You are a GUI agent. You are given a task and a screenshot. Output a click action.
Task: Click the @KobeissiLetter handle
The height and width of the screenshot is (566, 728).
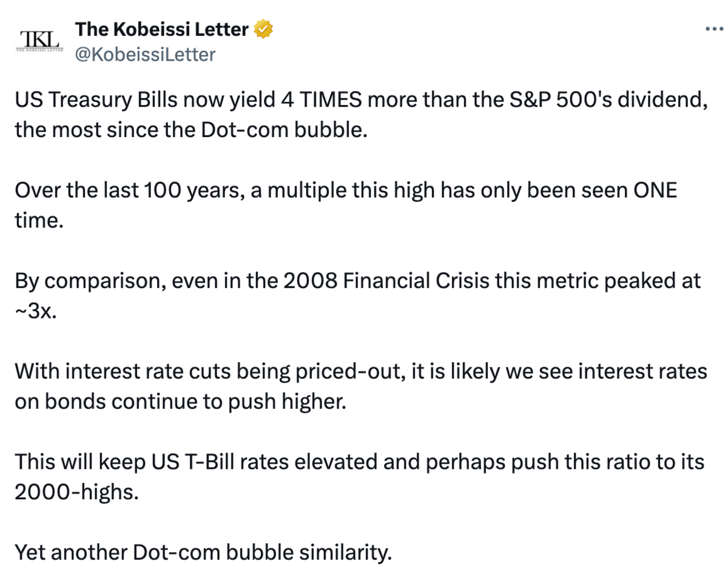click(x=144, y=55)
